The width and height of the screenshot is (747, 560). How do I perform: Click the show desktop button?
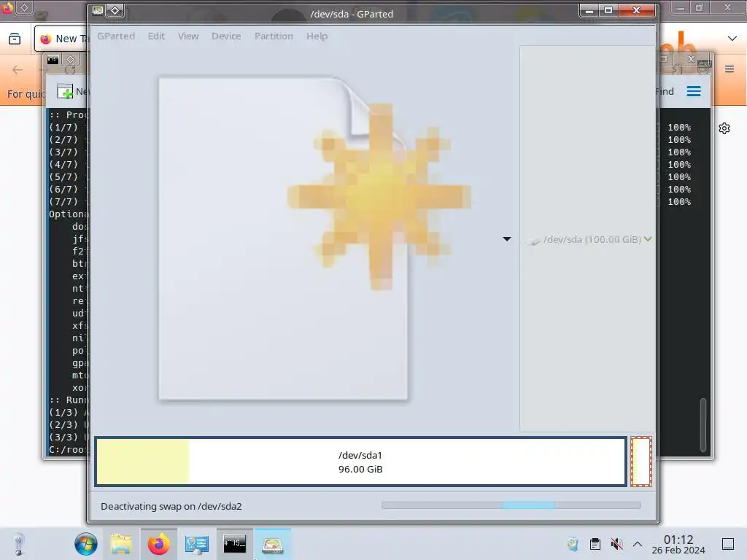pyautogui.click(x=728, y=544)
